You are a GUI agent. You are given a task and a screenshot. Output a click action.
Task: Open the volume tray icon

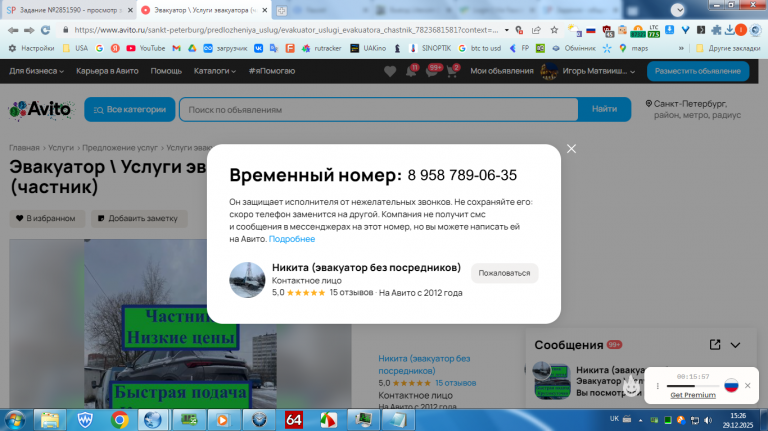pyautogui.click(x=708, y=420)
